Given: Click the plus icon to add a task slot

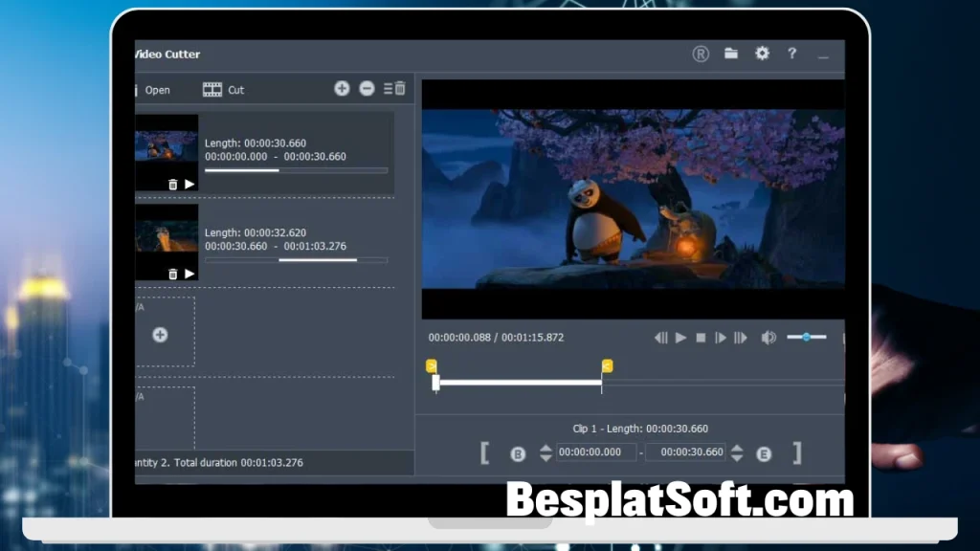Looking at the screenshot, I should point(160,334).
